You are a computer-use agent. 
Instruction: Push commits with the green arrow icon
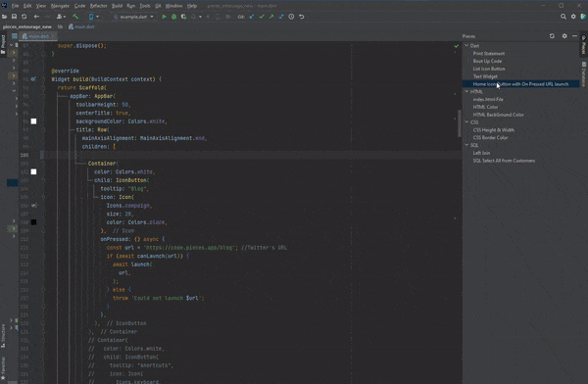tap(271, 17)
